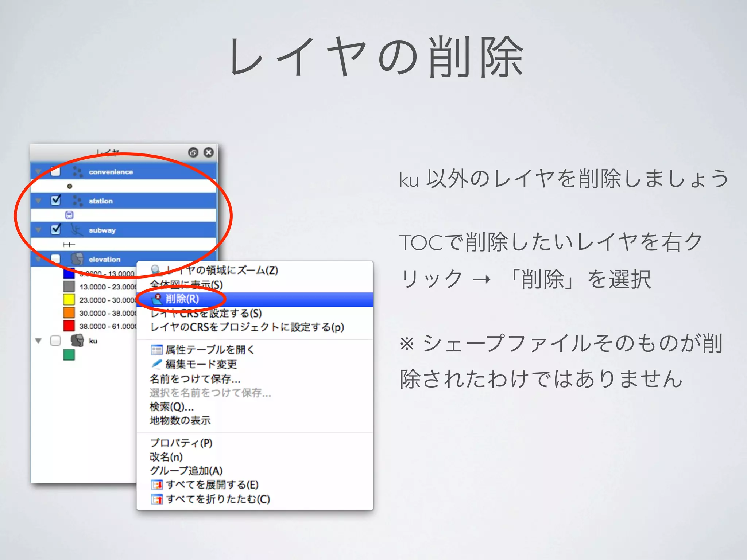Image resolution: width=747 pixels, height=560 pixels.
Task: Select 改名(n) menu entry
Action: [x=255, y=457]
